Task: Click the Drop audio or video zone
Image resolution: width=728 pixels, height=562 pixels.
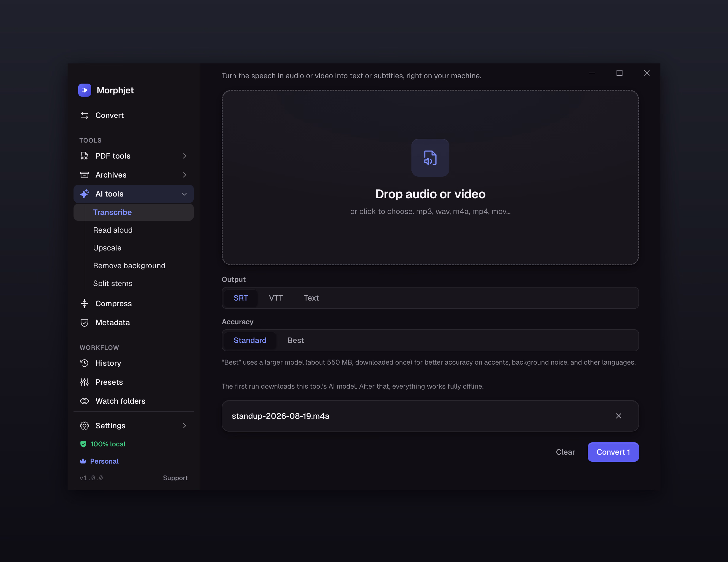Action: [430, 177]
